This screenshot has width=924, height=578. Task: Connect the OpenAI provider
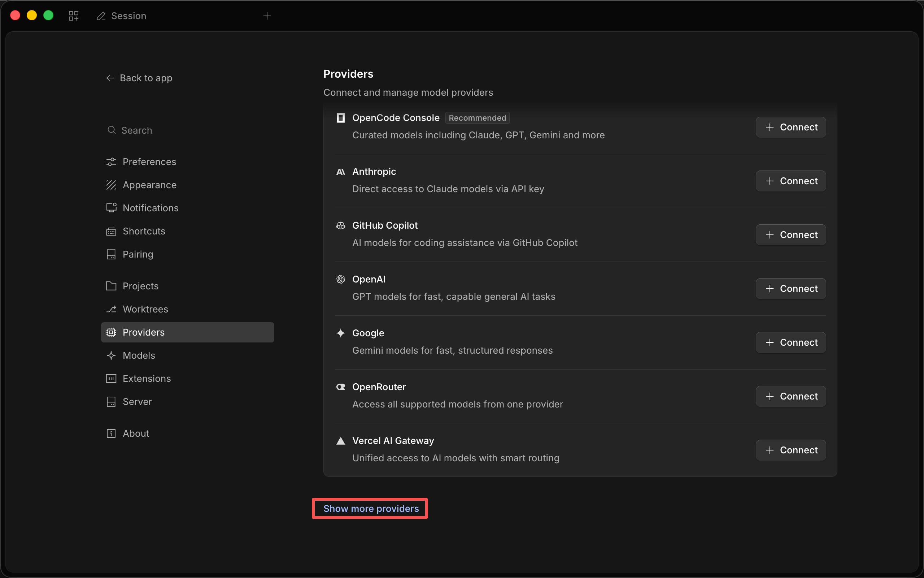791,289
